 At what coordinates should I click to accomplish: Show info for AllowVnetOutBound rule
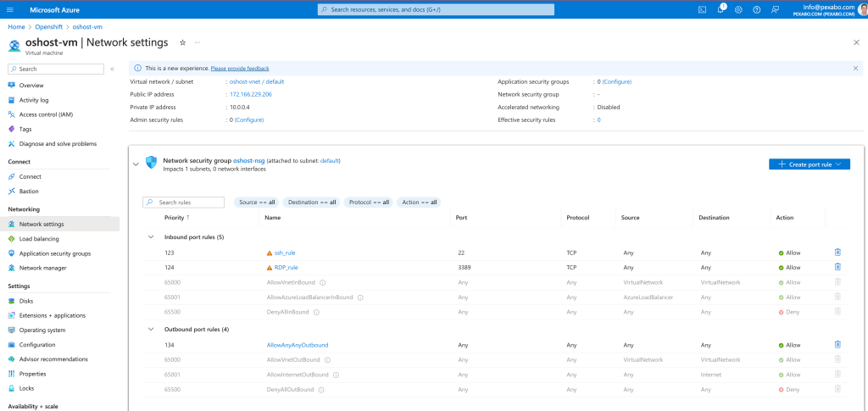pos(327,359)
